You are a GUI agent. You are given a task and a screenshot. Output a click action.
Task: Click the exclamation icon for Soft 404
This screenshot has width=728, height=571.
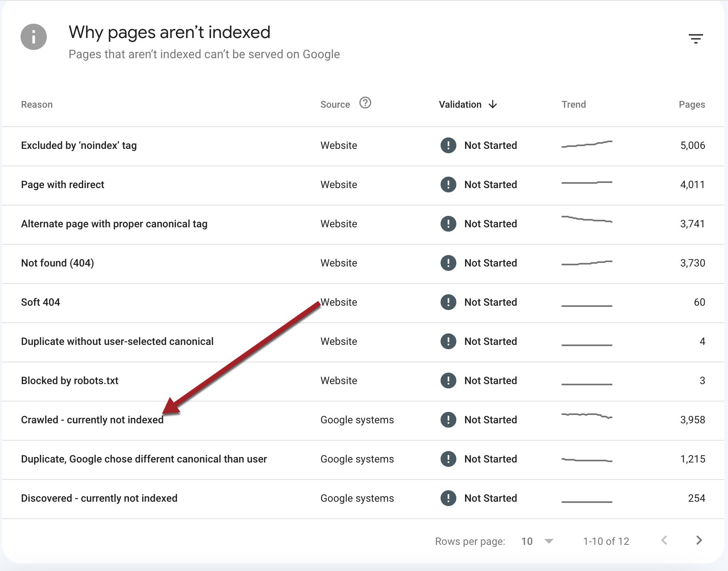(x=448, y=302)
